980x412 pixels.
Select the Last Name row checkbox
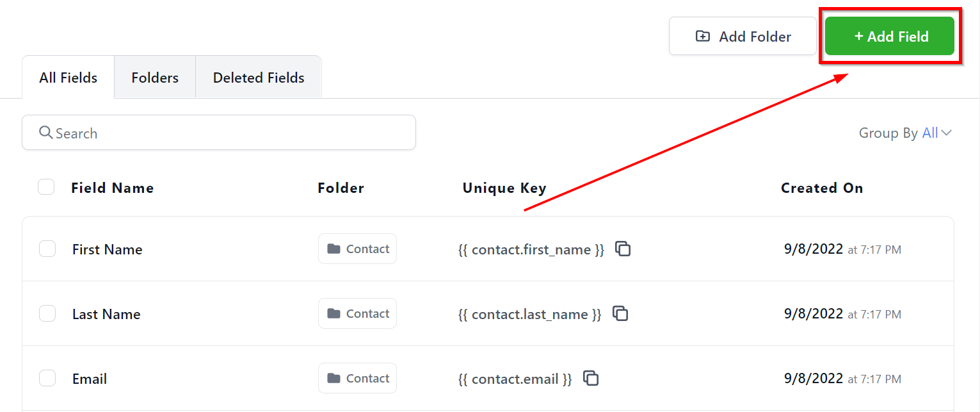[x=47, y=313]
